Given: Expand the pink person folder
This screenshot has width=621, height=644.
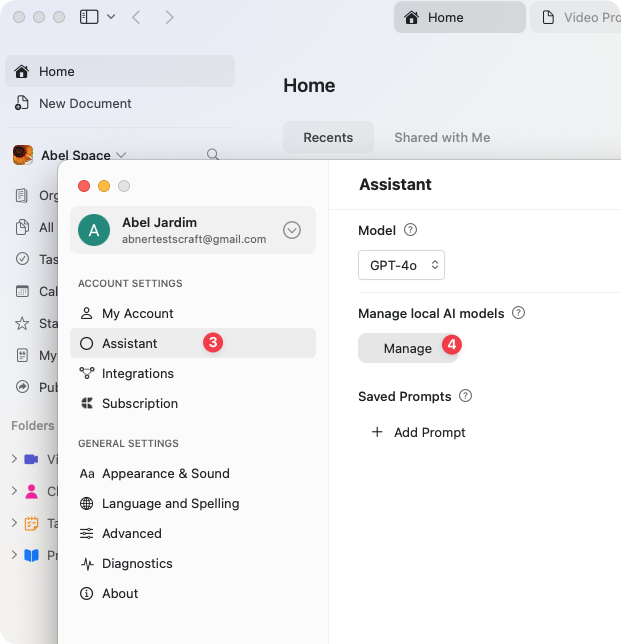Looking at the screenshot, I should 14,491.
